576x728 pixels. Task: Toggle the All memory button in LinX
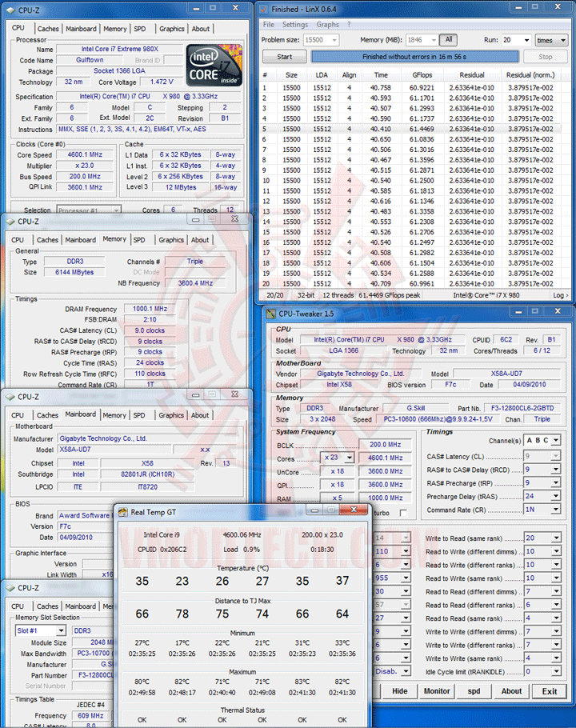pyautogui.click(x=448, y=40)
